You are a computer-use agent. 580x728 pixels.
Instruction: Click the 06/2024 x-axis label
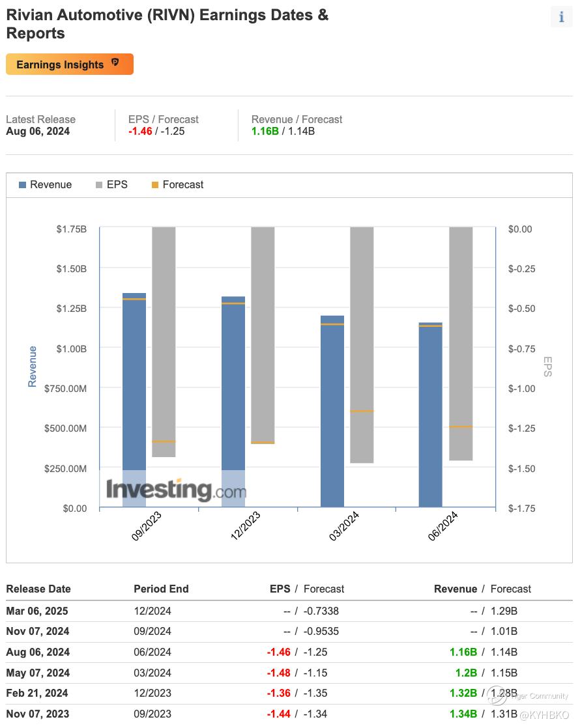443,525
